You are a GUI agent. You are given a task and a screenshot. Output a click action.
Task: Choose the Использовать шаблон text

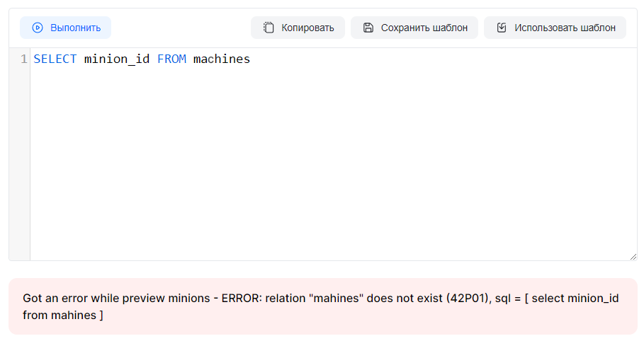[x=565, y=28]
